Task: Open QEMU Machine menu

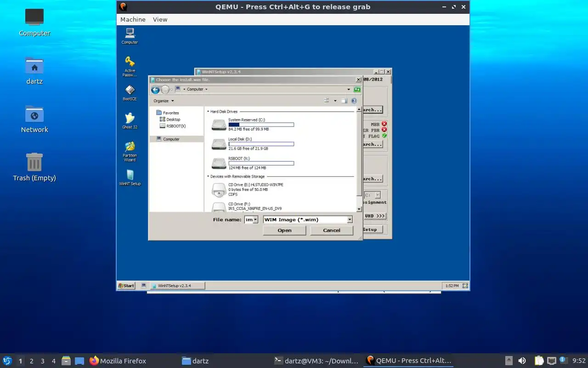Action: coord(133,19)
